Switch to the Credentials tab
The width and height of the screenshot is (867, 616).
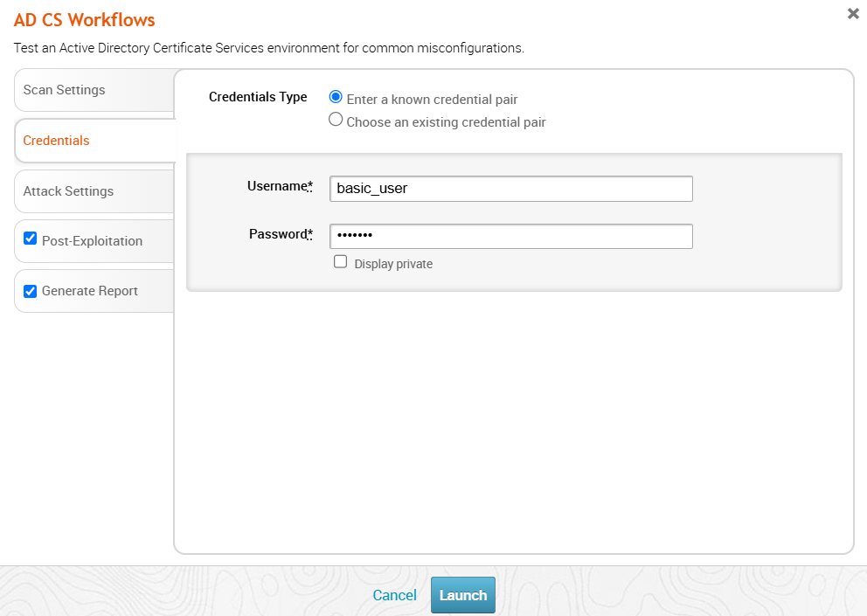click(56, 141)
